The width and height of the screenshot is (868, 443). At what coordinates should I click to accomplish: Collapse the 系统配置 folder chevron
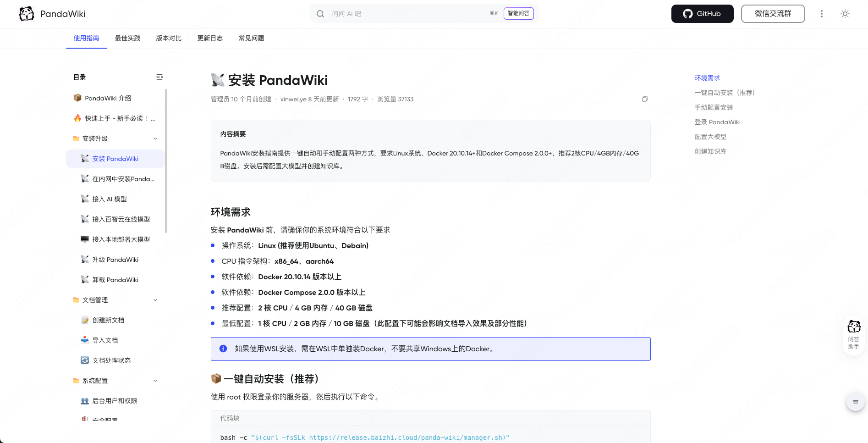coord(155,381)
